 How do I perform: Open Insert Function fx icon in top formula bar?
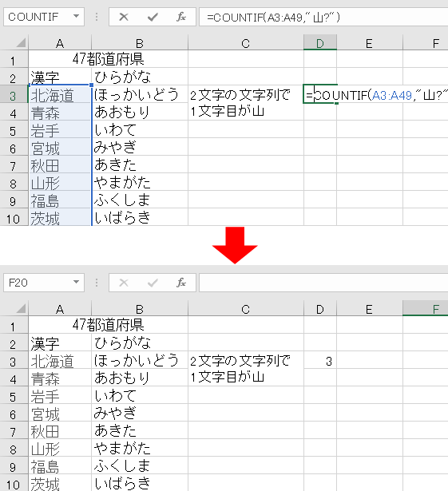(181, 17)
